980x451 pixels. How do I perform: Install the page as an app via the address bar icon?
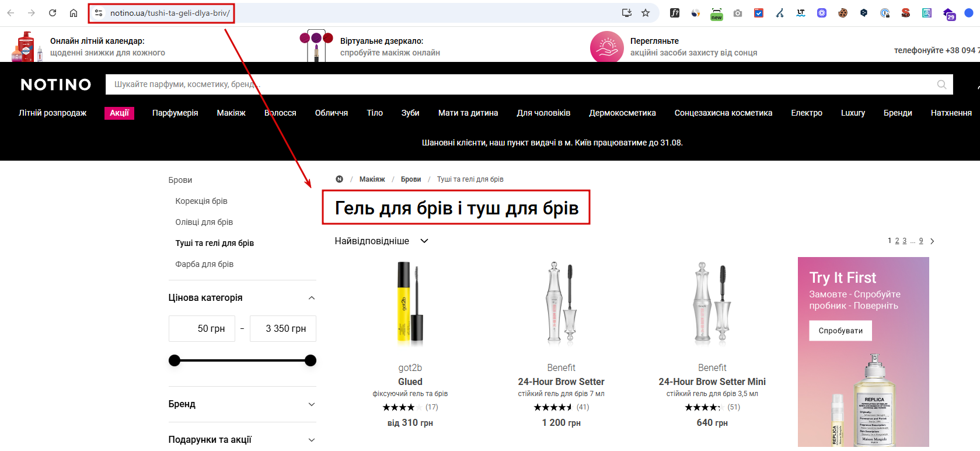(627, 13)
